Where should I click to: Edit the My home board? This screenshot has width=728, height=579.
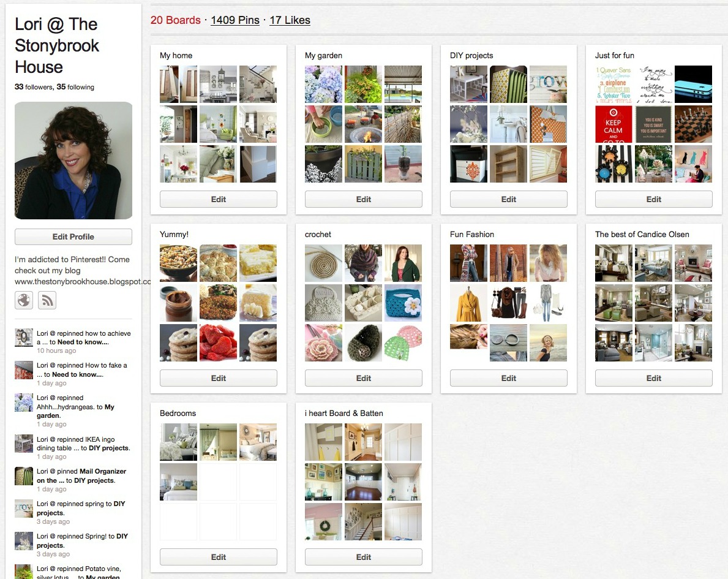218,199
